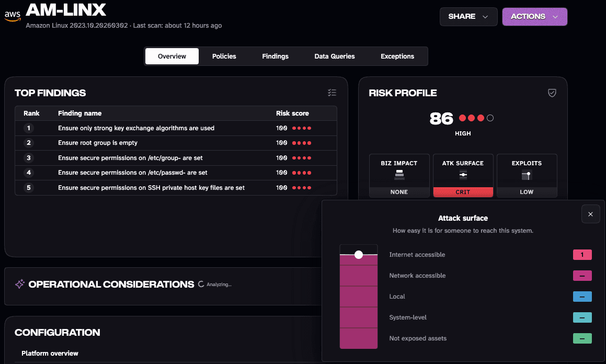Open the ACTIONS dropdown
Viewport: 606px width, 364px height.
[x=534, y=17]
